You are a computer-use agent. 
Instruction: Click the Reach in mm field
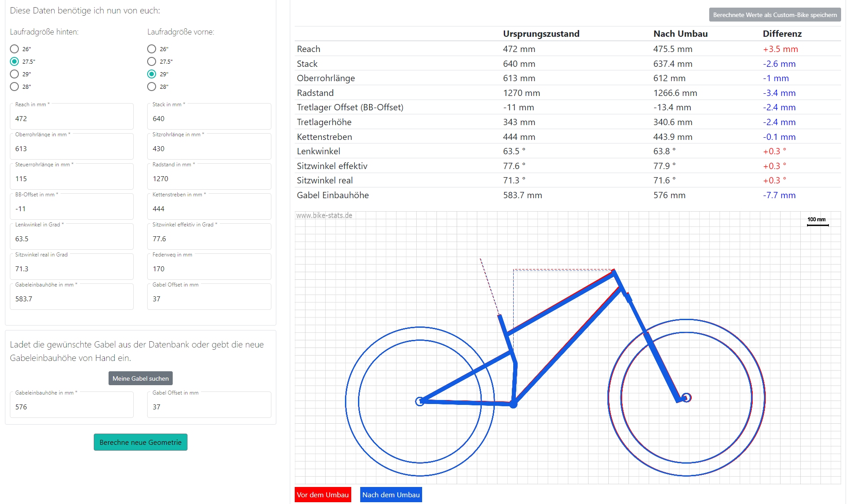[72, 119]
